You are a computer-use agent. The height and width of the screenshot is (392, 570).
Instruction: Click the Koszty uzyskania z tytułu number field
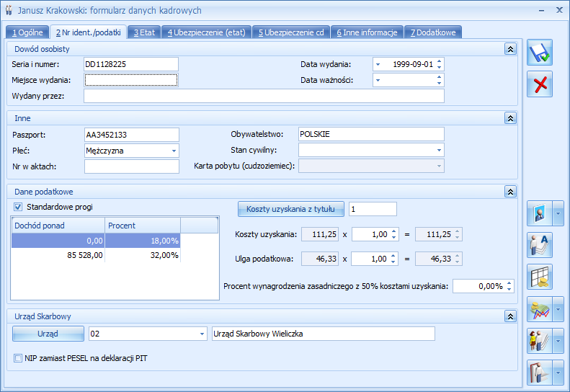pyautogui.click(x=373, y=209)
